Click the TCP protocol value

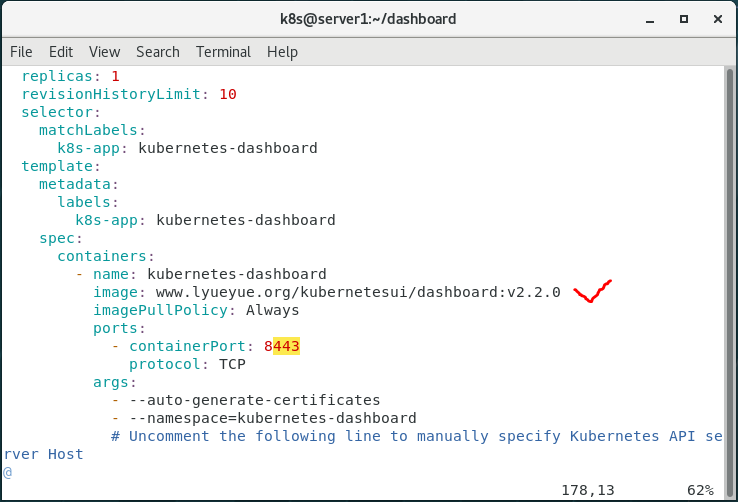(x=233, y=364)
